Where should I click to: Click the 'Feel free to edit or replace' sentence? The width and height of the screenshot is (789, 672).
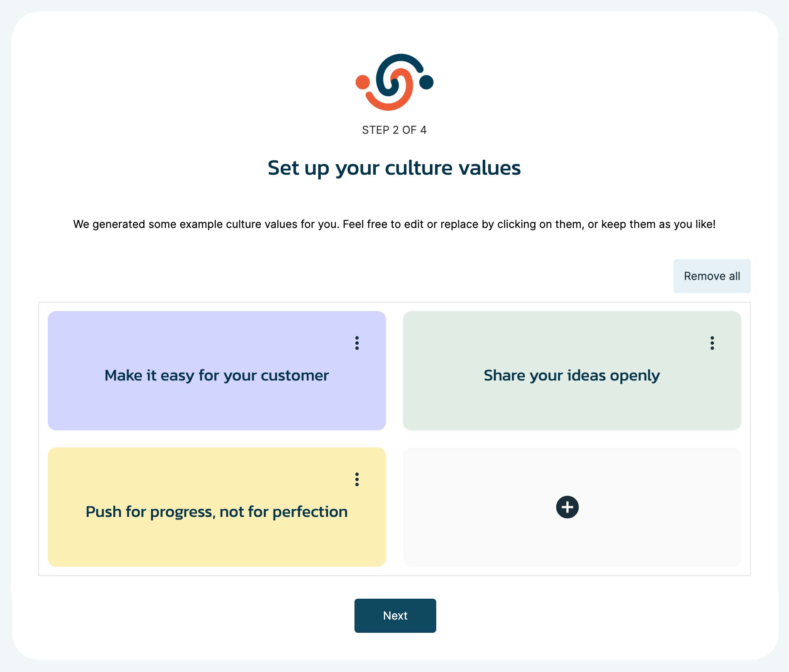528,224
